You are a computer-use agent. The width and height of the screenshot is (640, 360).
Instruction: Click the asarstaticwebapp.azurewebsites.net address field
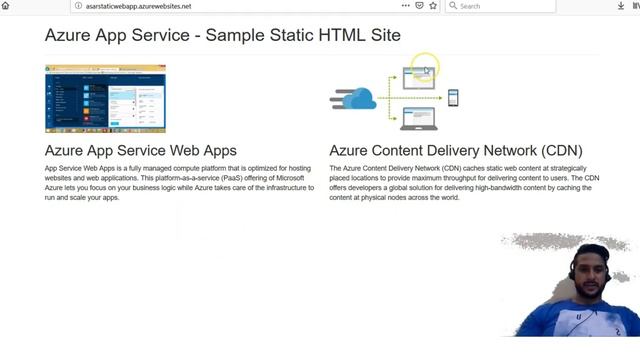point(255,6)
